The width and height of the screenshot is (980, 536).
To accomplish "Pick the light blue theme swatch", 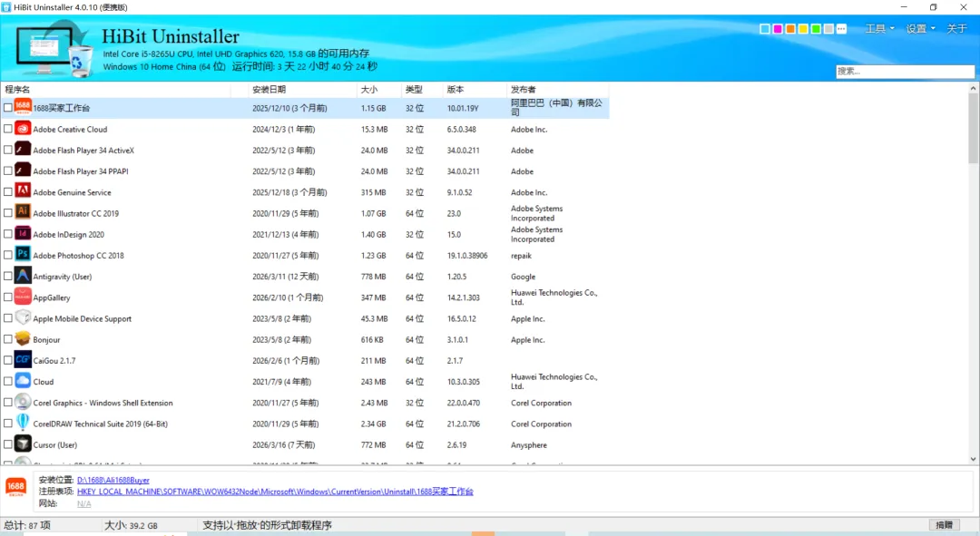I will tap(764, 29).
